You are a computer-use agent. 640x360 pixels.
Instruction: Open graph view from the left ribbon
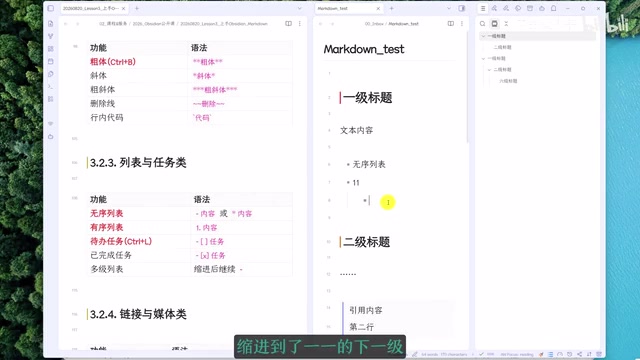pyautogui.click(x=51, y=36)
